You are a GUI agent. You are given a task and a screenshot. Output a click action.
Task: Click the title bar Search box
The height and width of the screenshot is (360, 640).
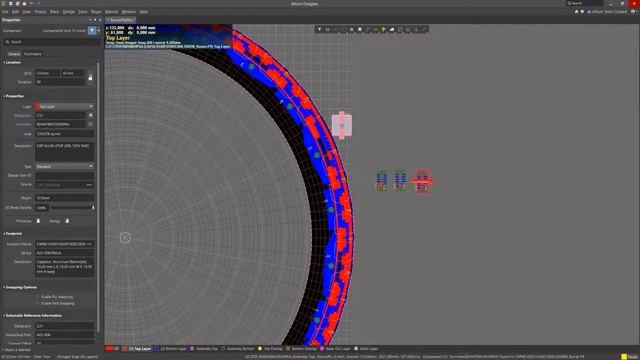point(584,3)
